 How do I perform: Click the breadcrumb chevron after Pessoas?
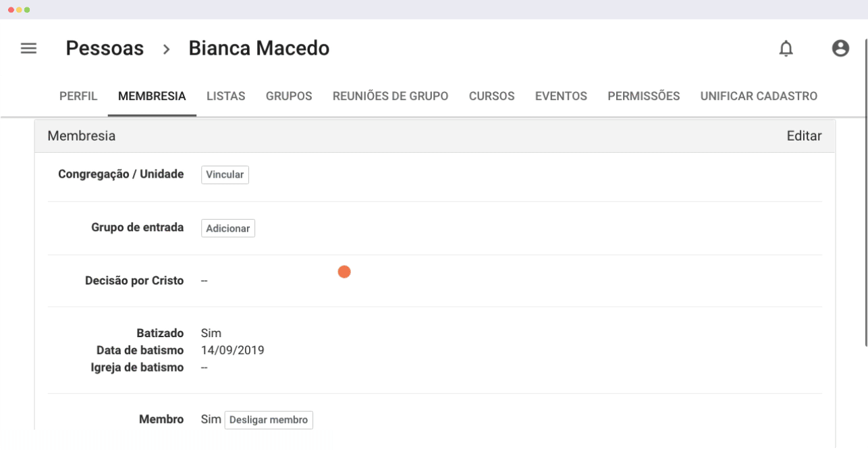tap(167, 49)
